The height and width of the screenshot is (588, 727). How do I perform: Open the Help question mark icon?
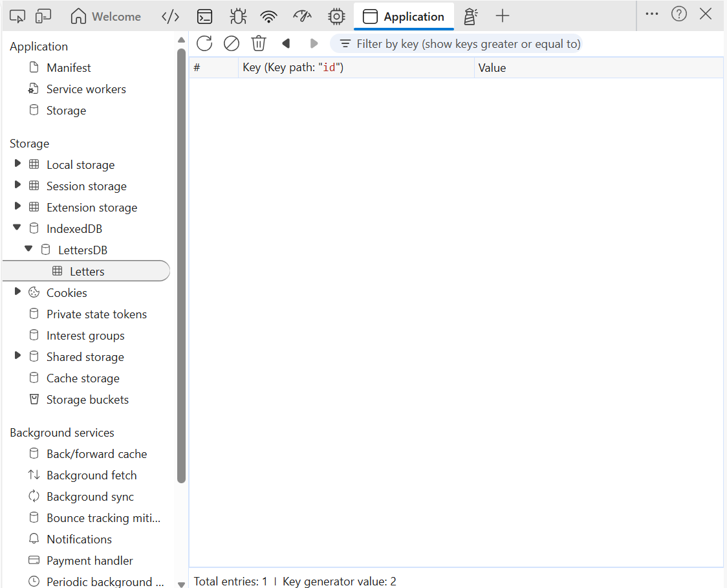pyautogui.click(x=678, y=14)
